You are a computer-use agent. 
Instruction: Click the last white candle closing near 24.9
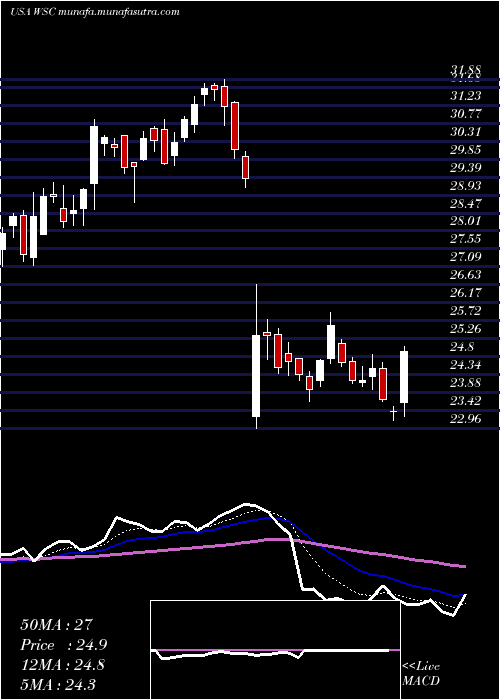pyautogui.click(x=404, y=377)
